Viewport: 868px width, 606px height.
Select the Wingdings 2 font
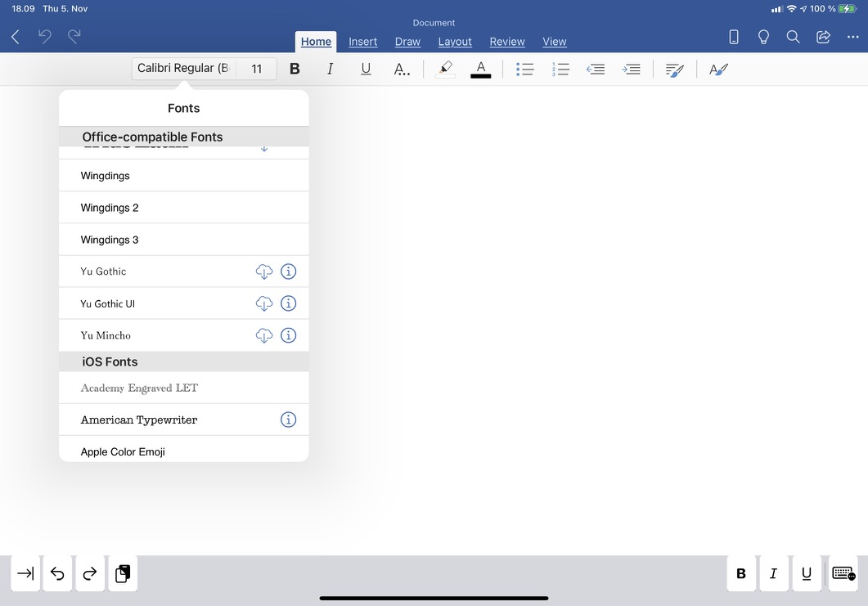[x=110, y=207]
